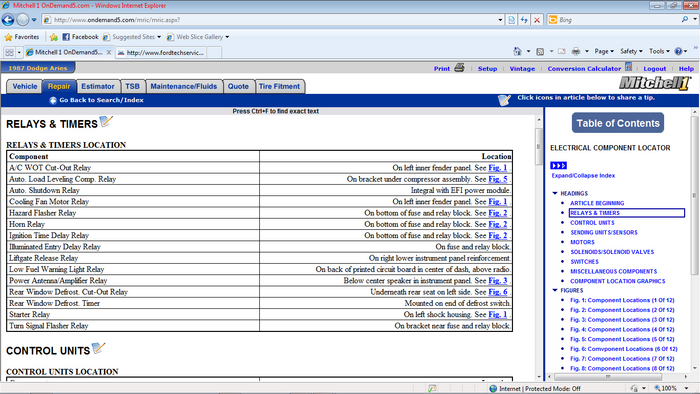Open Fig. 4: Component Locations (4 Of 12)
Viewport: 700px width, 394px height.
pos(622,329)
